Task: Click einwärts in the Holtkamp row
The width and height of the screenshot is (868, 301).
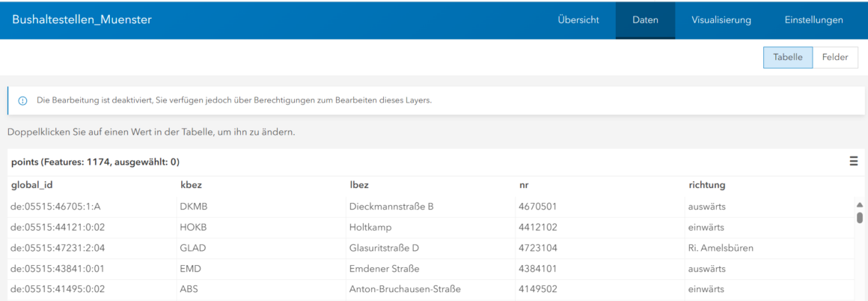Action: tap(769, 228)
